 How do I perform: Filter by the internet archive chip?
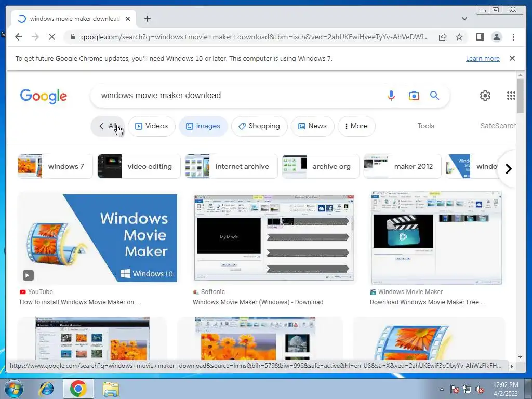pos(231,166)
